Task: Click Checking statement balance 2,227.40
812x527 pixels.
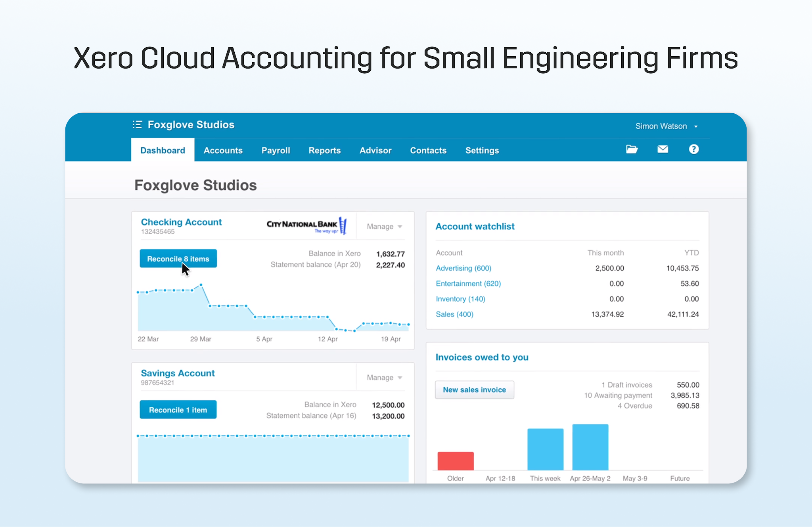Action: 390,265
